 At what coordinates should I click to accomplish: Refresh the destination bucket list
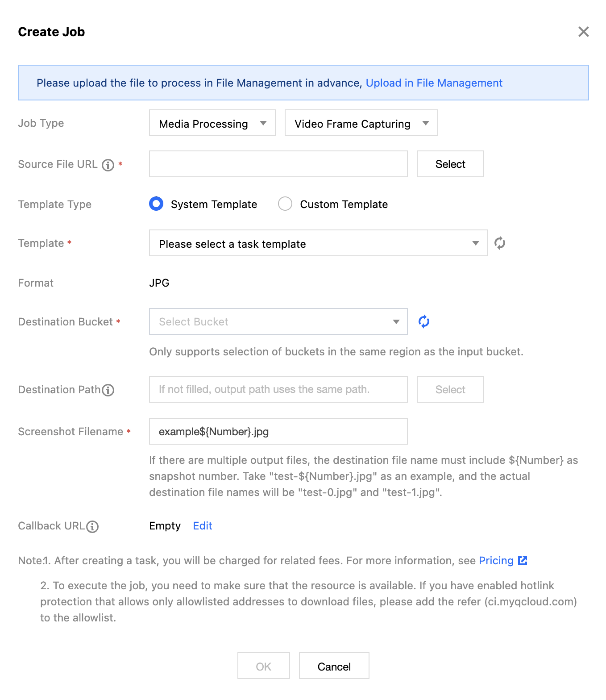(x=424, y=321)
